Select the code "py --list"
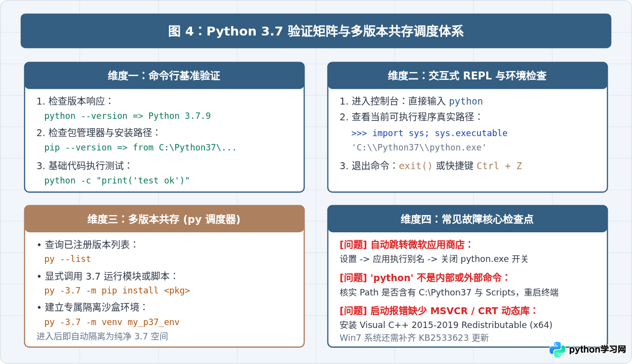This screenshot has width=632, height=364. (x=68, y=259)
